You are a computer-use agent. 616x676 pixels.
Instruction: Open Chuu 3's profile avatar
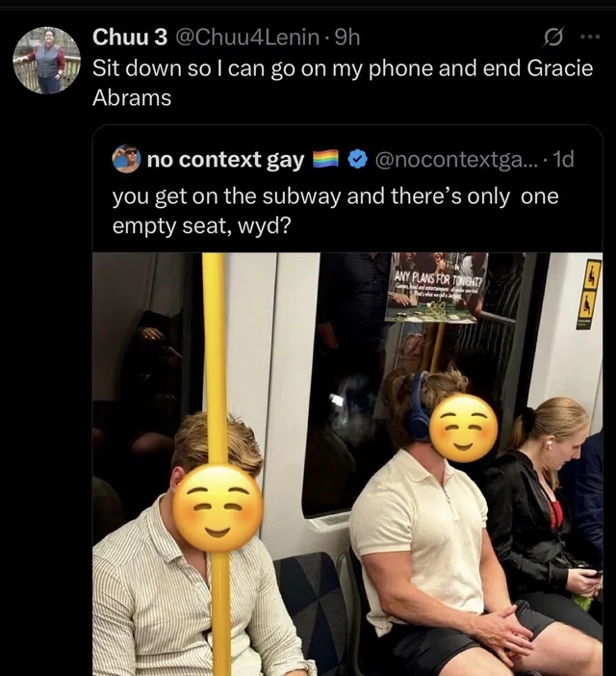click(47, 61)
